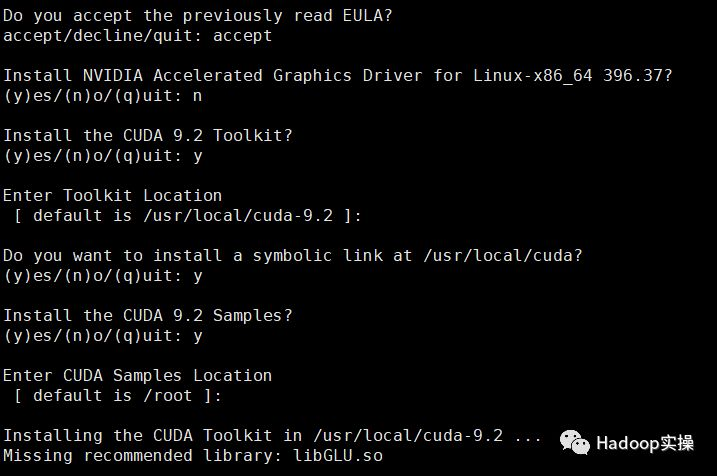
Task: Click the libGLU.so library name
Action: click(x=338, y=455)
